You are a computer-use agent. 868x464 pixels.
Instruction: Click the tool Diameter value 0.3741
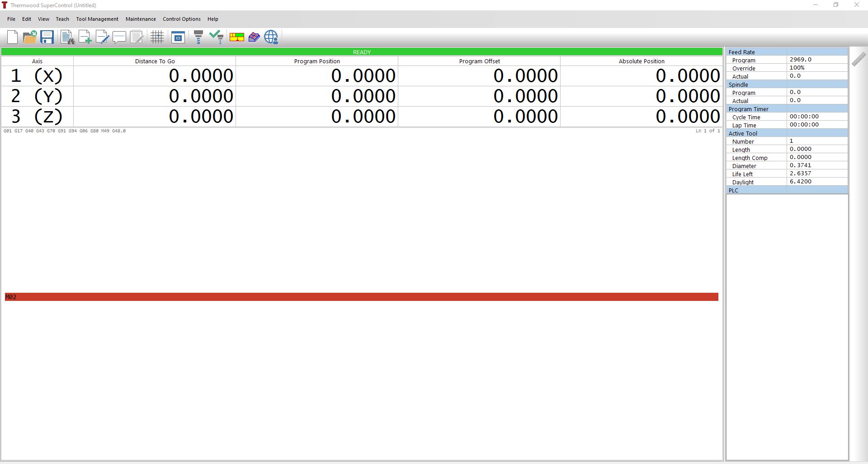click(x=817, y=165)
